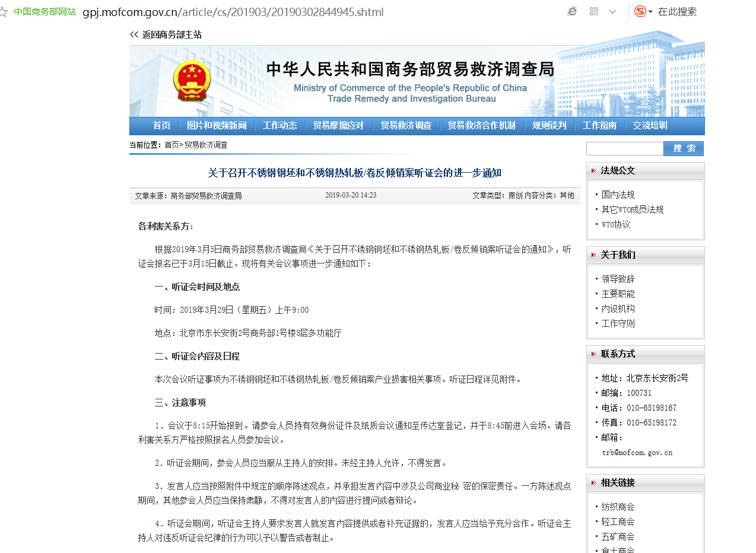Click the IE compatibility mode icon

pos(572,11)
